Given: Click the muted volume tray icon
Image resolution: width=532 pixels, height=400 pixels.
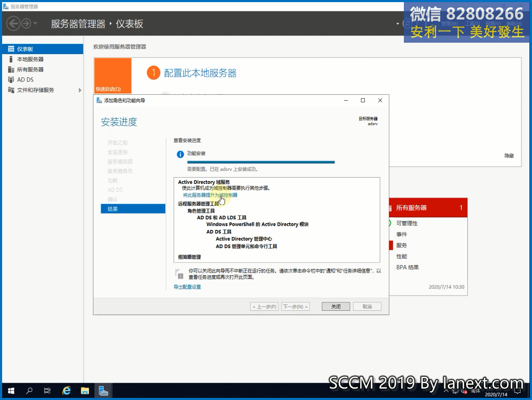Looking at the screenshot, I should (464, 392).
